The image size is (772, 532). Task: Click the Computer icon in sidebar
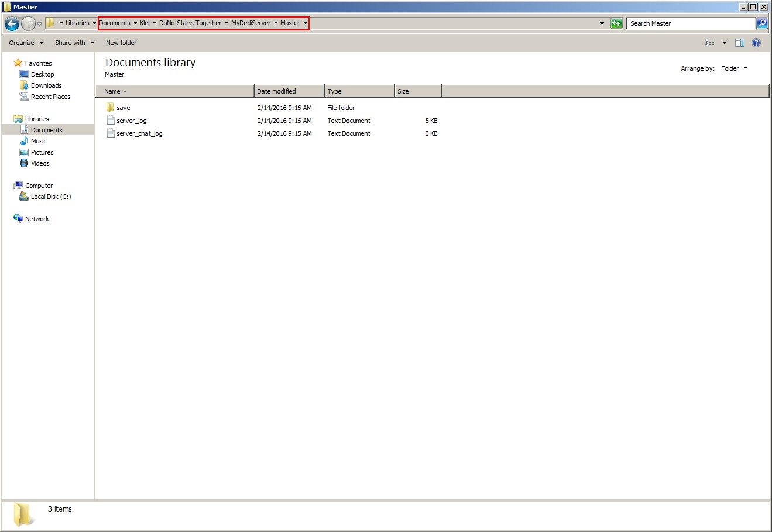(18, 186)
